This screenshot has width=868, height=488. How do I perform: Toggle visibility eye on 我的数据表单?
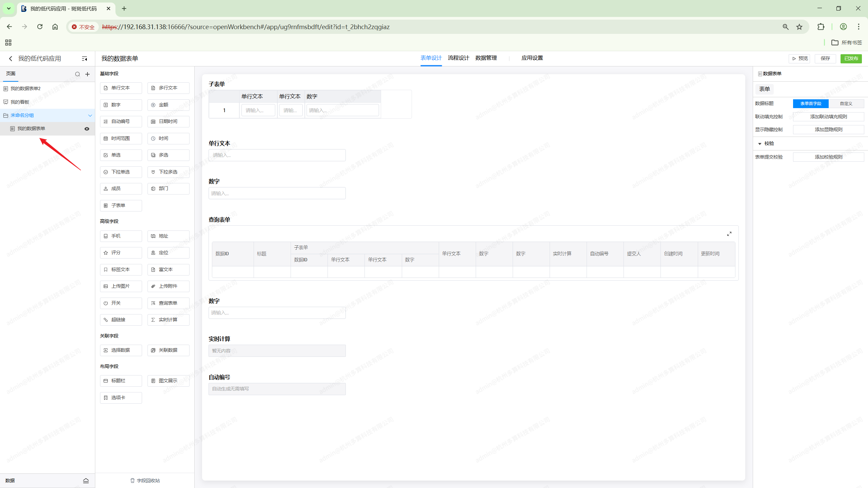point(87,129)
